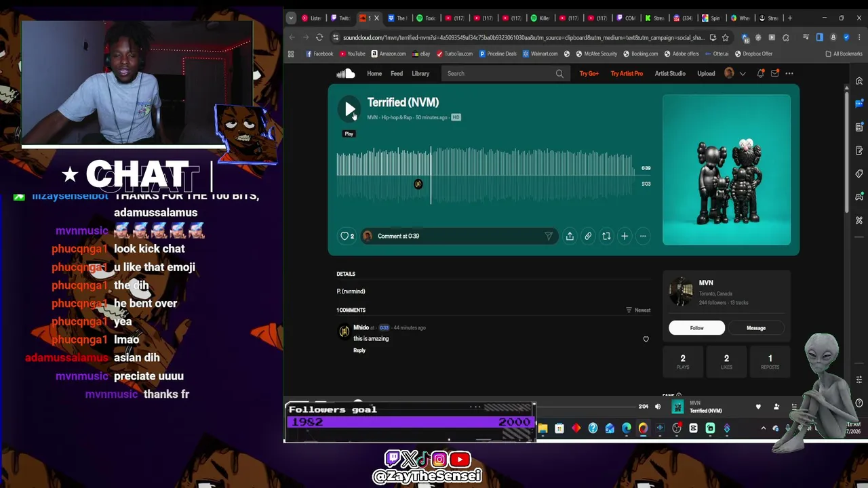Open the Try Artist Pro link
This screenshot has height=488, width=868.
627,73
